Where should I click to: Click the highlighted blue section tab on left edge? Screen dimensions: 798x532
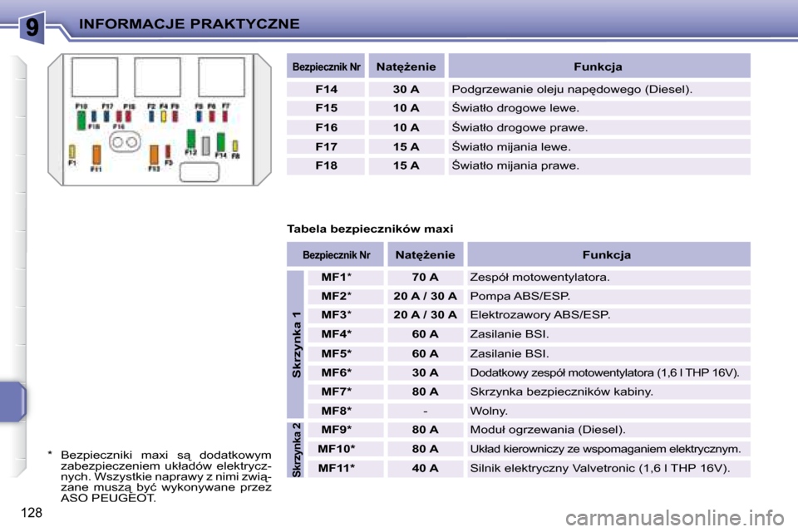(x=14, y=401)
